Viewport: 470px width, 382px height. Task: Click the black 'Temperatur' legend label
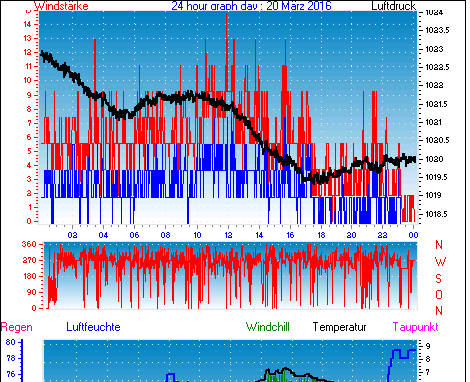(340, 327)
